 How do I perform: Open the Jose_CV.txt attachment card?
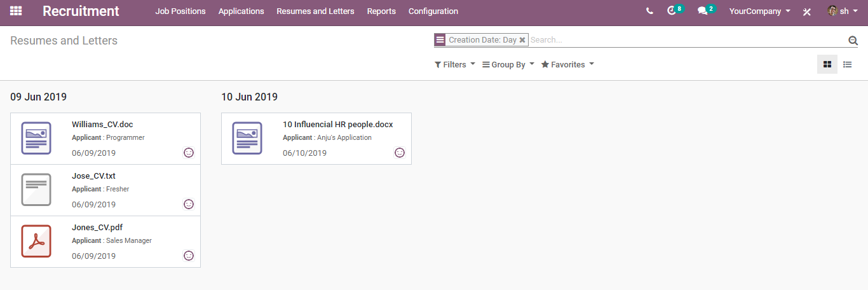click(x=105, y=190)
